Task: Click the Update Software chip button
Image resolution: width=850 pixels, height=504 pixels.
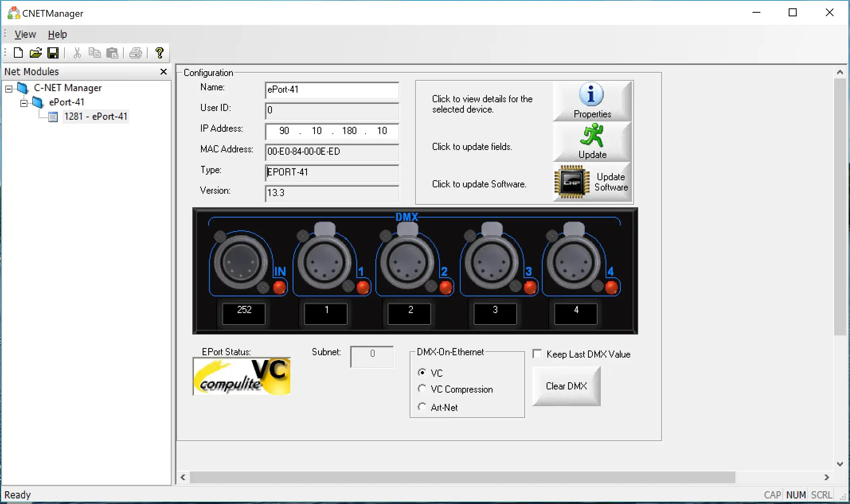Action: pyautogui.click(x=592, y=182)
